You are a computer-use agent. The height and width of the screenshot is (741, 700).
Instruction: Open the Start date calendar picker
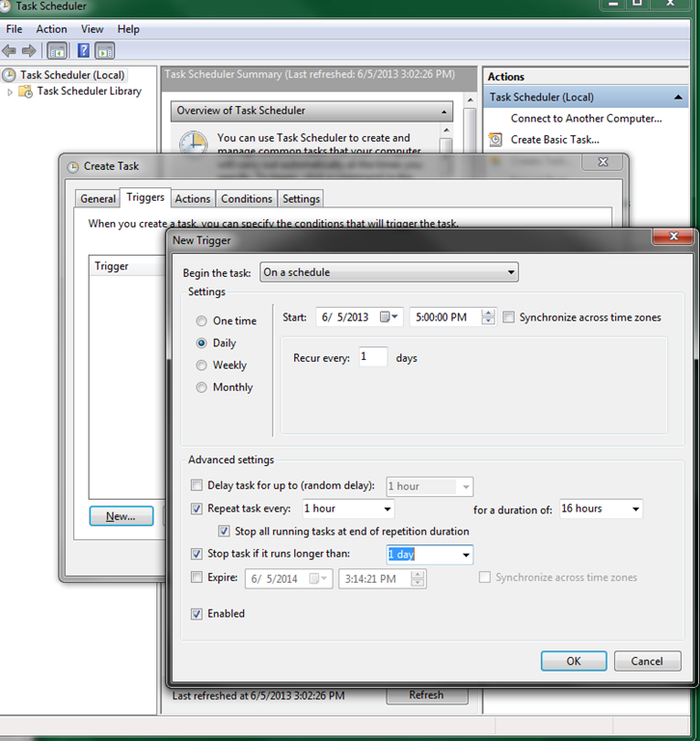pyautogui.click(x=389, y=317)
